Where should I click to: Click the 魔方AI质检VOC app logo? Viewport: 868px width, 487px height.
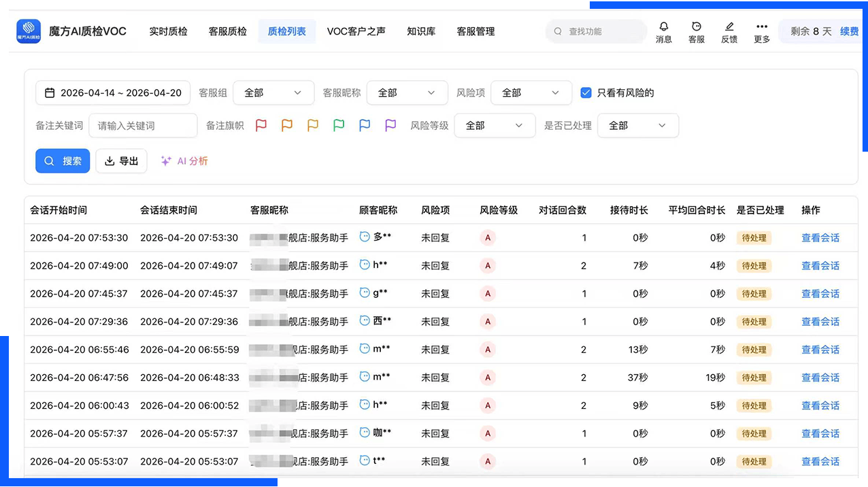coord(27,31)
